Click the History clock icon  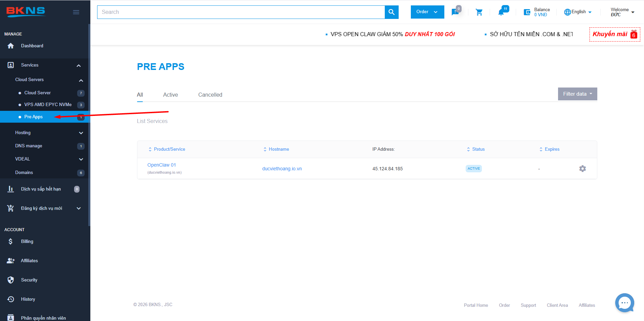coord(11,299)
